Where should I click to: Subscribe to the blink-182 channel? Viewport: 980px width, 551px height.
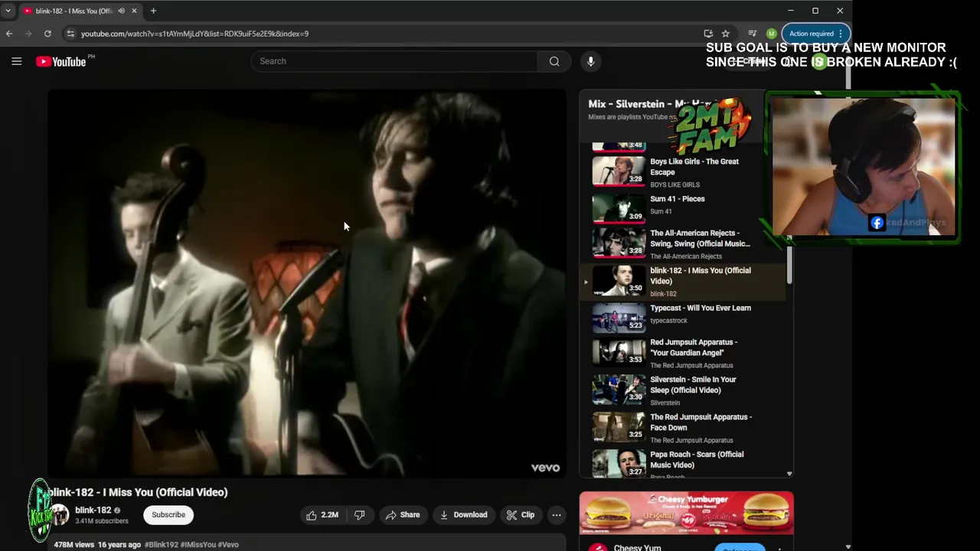(168, 515)
